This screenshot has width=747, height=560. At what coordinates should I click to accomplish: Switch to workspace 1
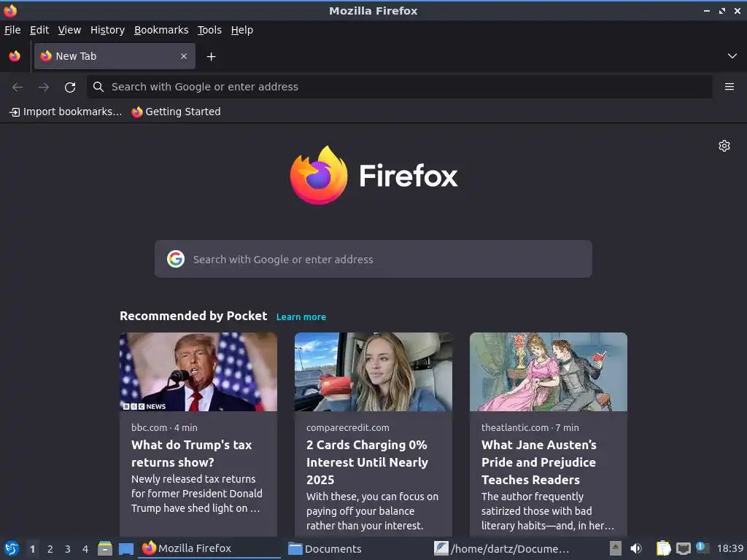pyautogui.click(x=32, y=549)
